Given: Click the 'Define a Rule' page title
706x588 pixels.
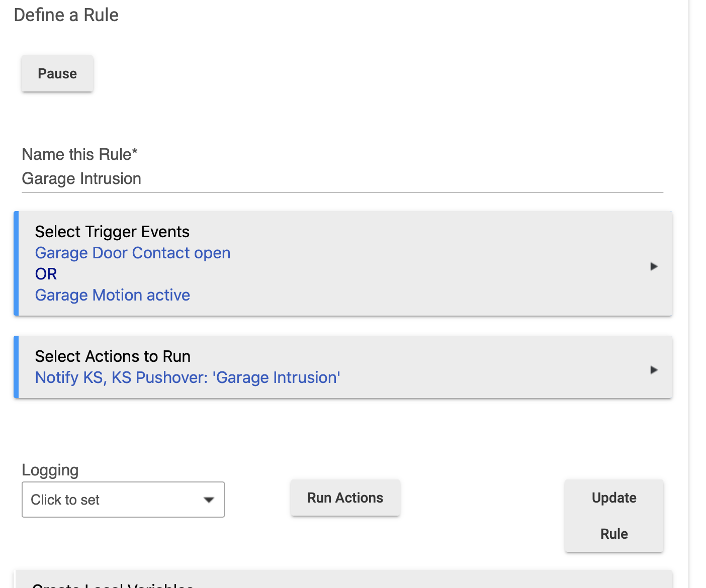Looking at the screenshot, I should point(66,15).
